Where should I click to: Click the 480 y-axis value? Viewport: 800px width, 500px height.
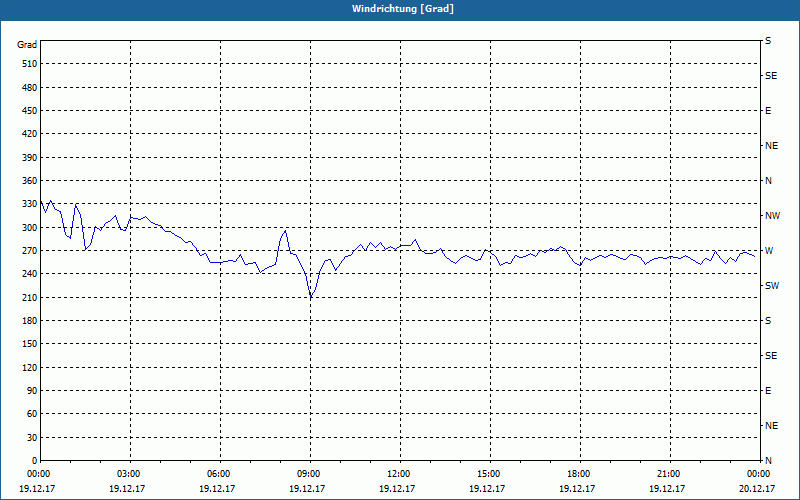coord(30,88)
